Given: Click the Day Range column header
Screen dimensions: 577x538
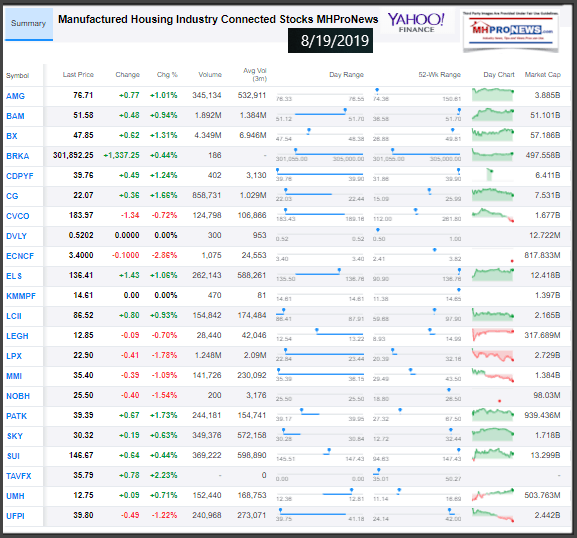Looking at the screenshot, I should point(346,75).
